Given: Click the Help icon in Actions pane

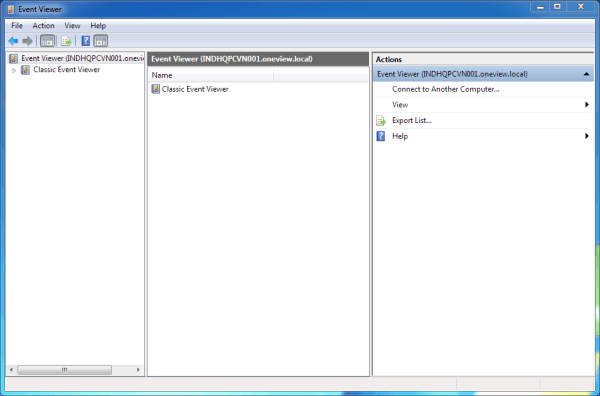Looking at the screenshot, I should pos(381,136).
